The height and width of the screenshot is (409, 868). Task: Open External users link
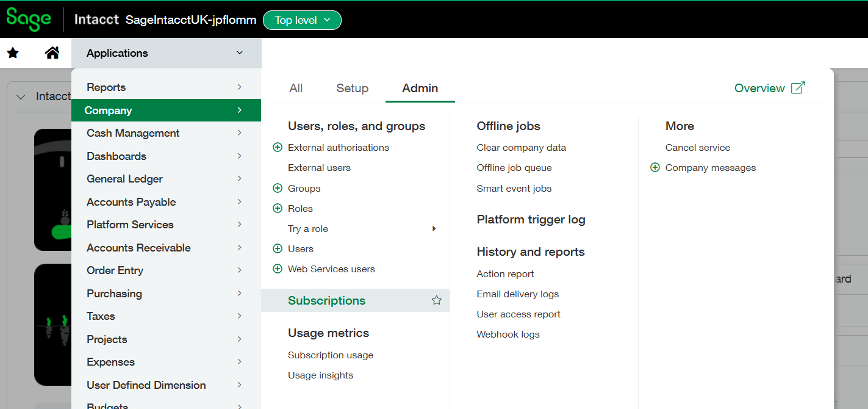[x=319, y=168]
